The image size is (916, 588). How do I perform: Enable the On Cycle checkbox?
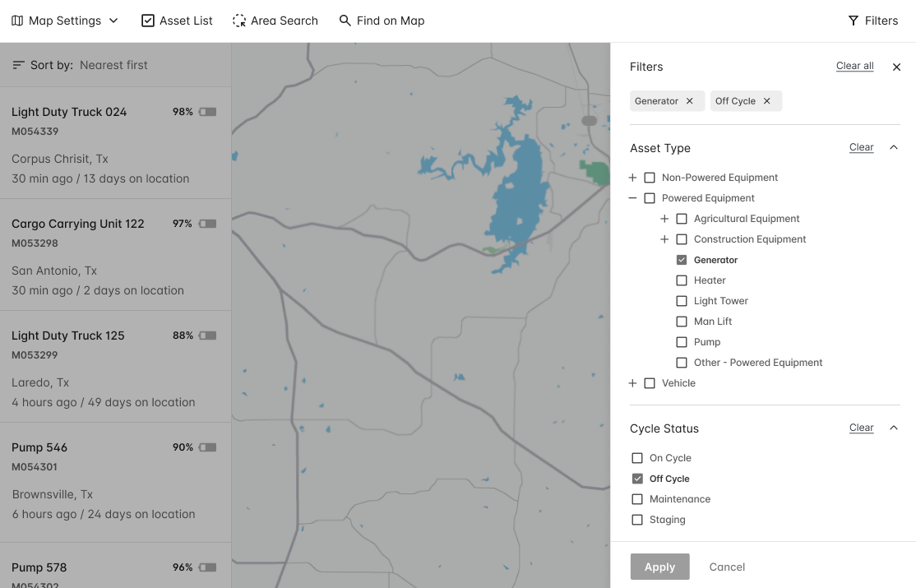(x=637, y=458)
